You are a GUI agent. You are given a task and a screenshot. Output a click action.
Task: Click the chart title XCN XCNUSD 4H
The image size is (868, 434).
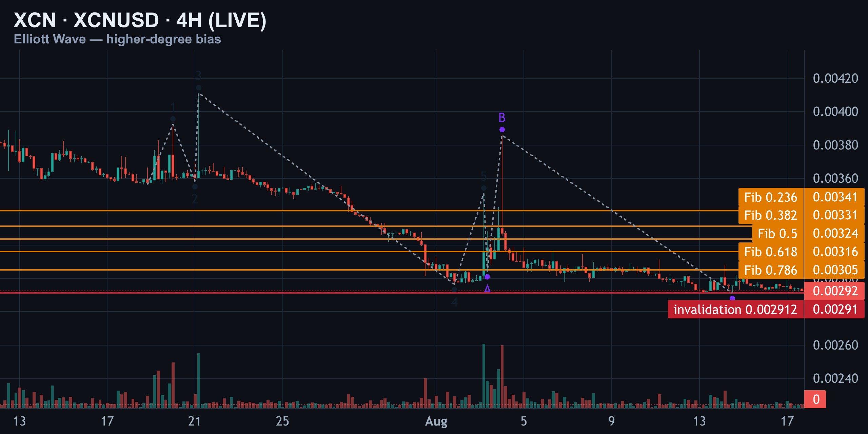[x=140, y=20]
